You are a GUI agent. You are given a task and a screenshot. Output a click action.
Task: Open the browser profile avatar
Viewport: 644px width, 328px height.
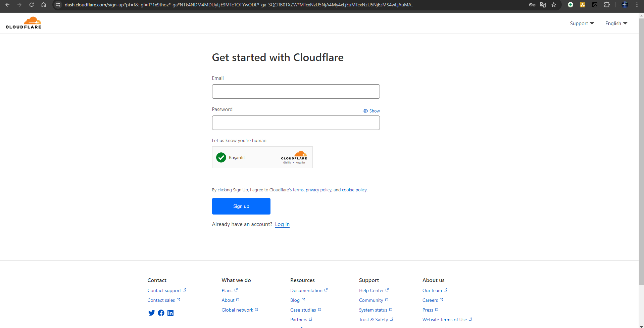pyautogui.click(x=625, y=5)
